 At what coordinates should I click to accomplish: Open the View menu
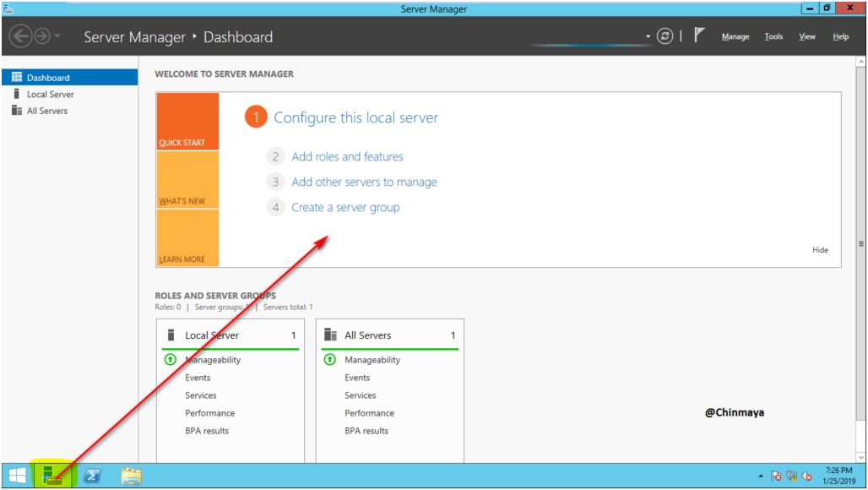806,36
